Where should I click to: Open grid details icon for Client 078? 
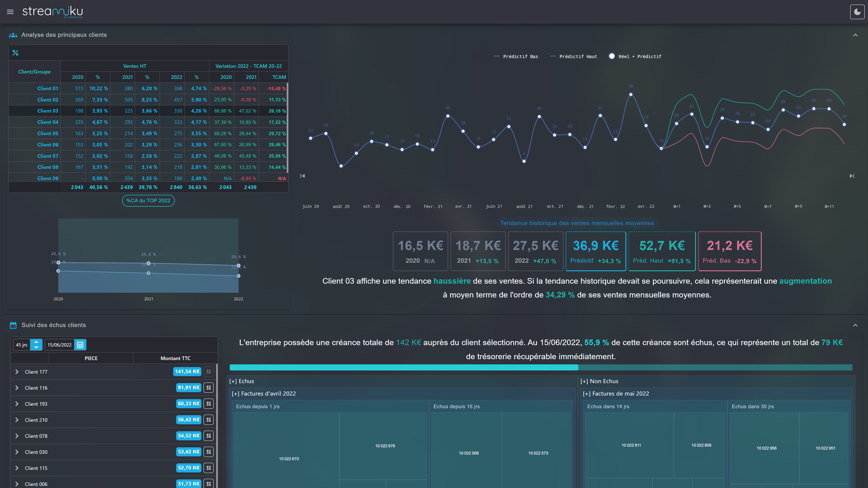click(x=208, y=436)
